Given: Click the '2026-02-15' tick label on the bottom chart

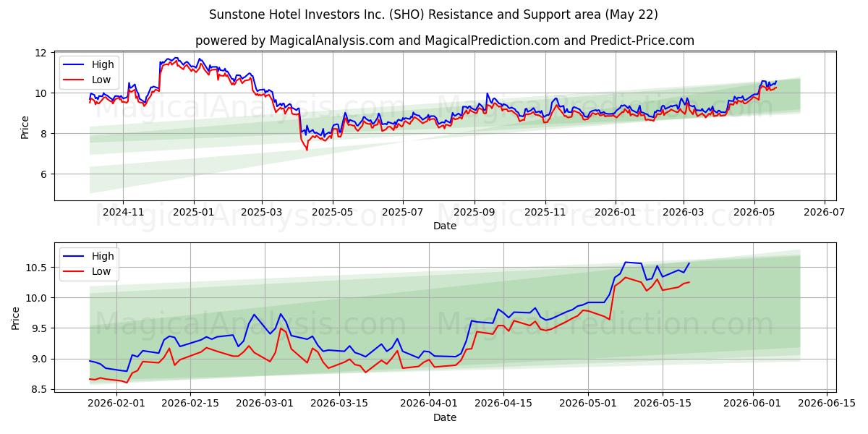Looking at the screenshot, I should [190, 404].
